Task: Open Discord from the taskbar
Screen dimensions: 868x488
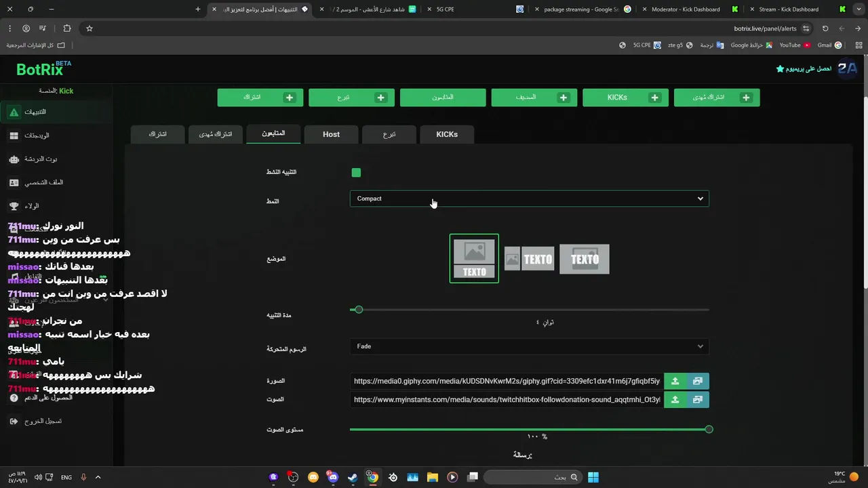Action: point(333,477)
